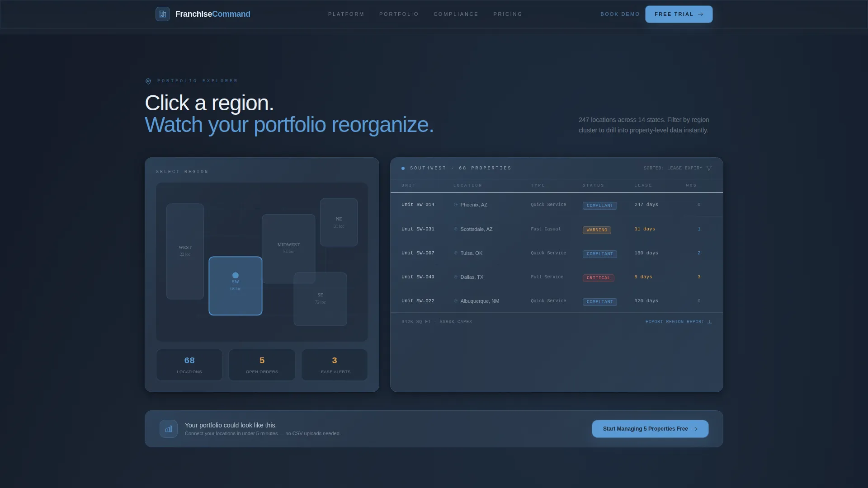This screenshot has width=868, height=488.
Task: Click the blue dot beside the Southwest heading
Action: [x=403, y=168]
